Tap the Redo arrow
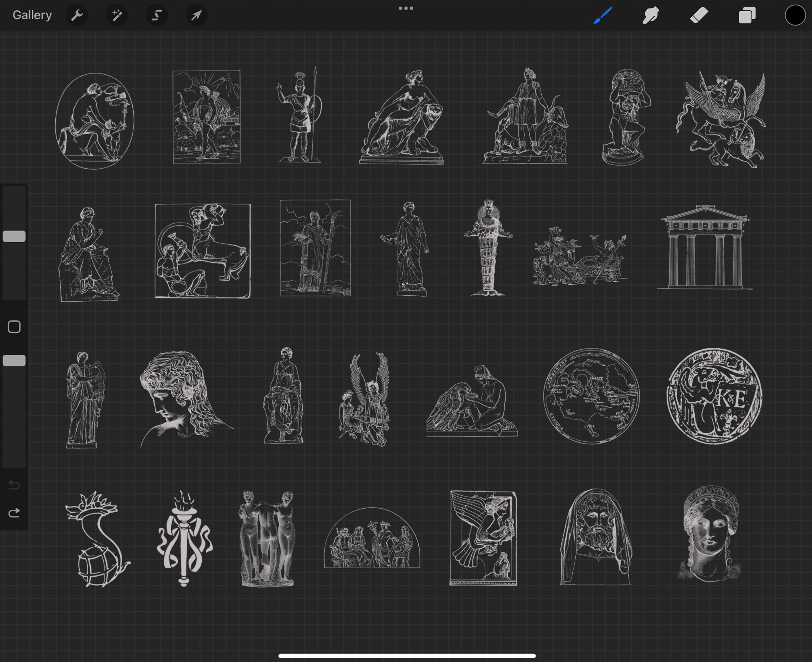 14,513
